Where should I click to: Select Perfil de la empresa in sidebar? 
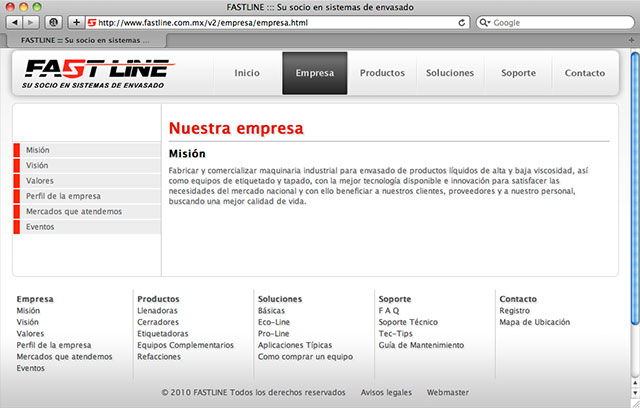(x=87, y=196)
